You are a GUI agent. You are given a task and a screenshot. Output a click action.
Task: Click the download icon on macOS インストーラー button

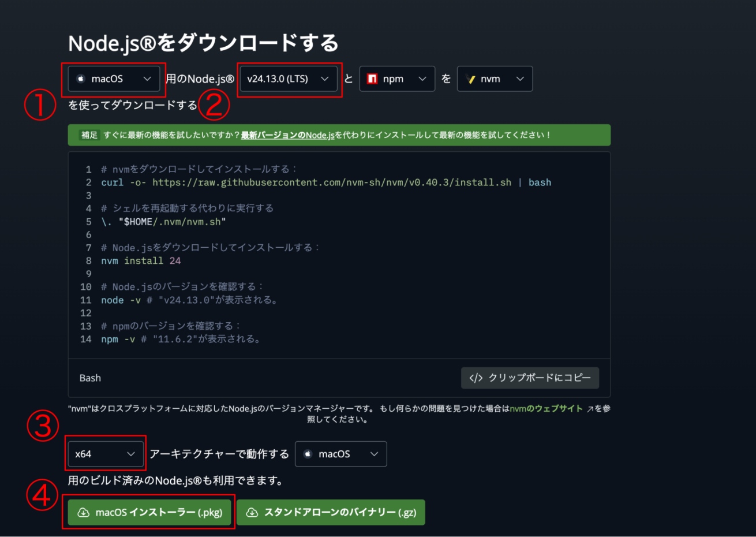[x=84, y=513]
